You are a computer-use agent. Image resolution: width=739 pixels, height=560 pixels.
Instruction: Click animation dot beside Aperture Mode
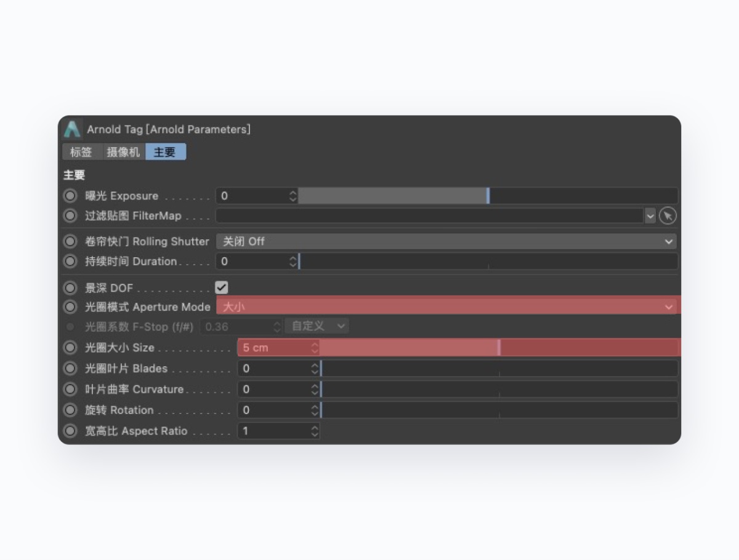[71, 306]
